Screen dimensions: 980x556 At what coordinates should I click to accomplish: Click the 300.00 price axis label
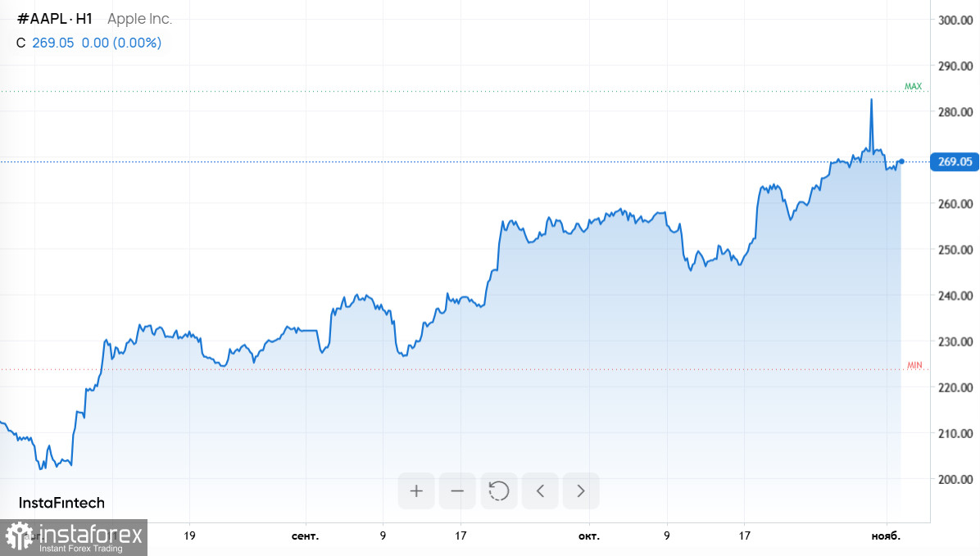[954, 20]
